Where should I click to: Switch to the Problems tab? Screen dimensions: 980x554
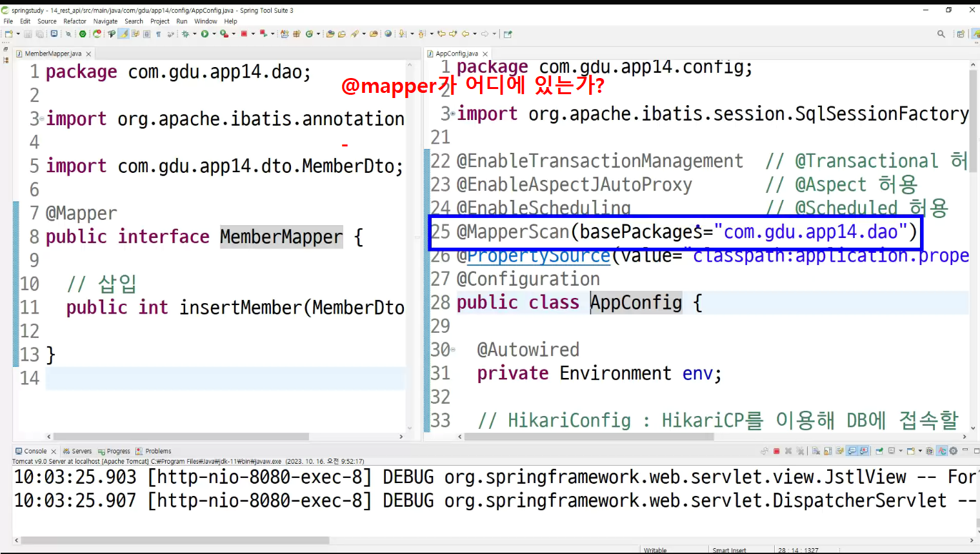point(154,451)
